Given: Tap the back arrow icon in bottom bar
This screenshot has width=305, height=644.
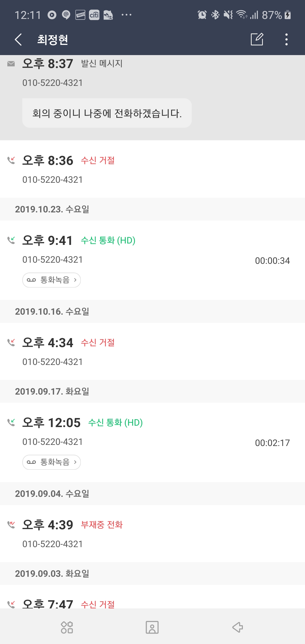Looking at the screenshot, I should [238, 627].
